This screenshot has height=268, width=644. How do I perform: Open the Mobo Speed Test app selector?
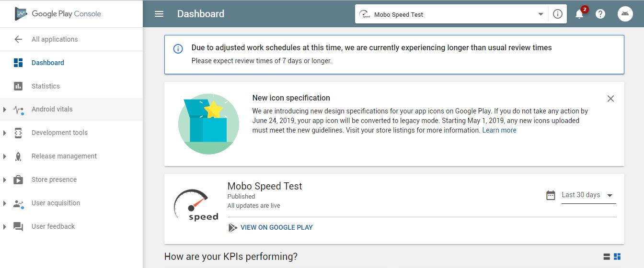pyautogui.click(x=451, y=14)
